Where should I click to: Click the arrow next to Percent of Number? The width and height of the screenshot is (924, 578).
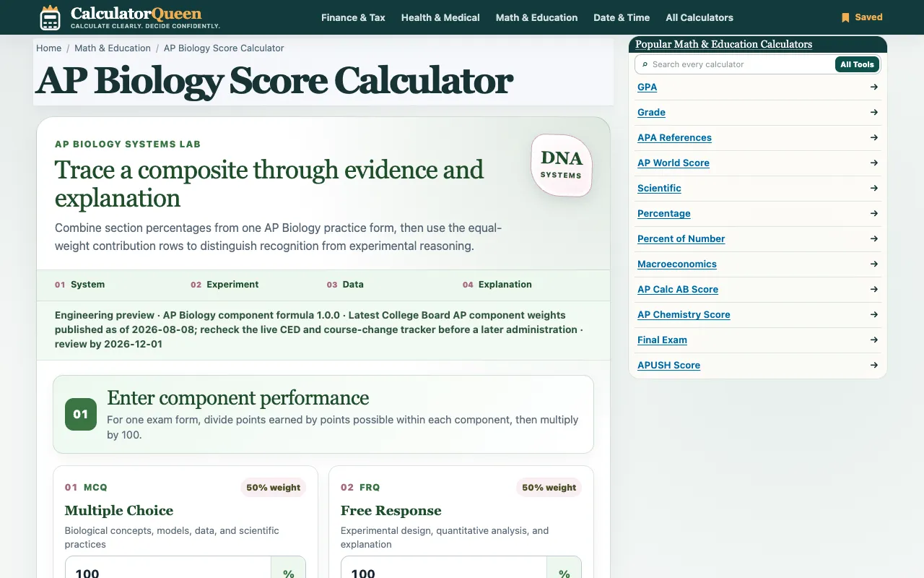(x=874, y=238)
